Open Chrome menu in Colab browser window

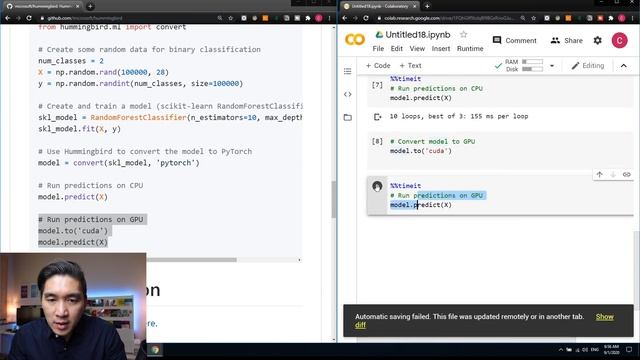(632, 18)
